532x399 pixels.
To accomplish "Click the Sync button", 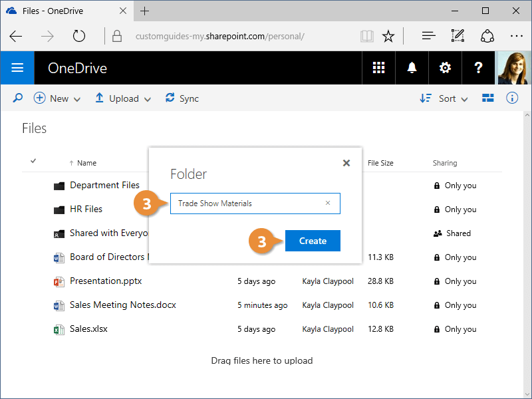I will 182,98.
